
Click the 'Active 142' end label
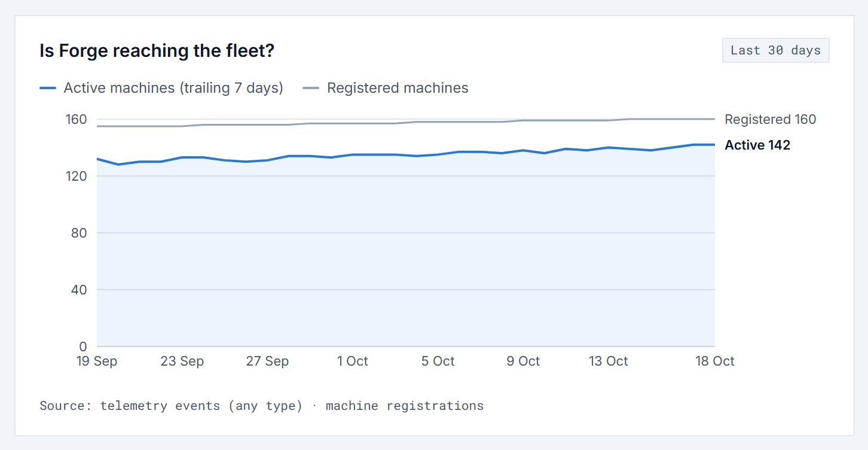coord(757,145)
